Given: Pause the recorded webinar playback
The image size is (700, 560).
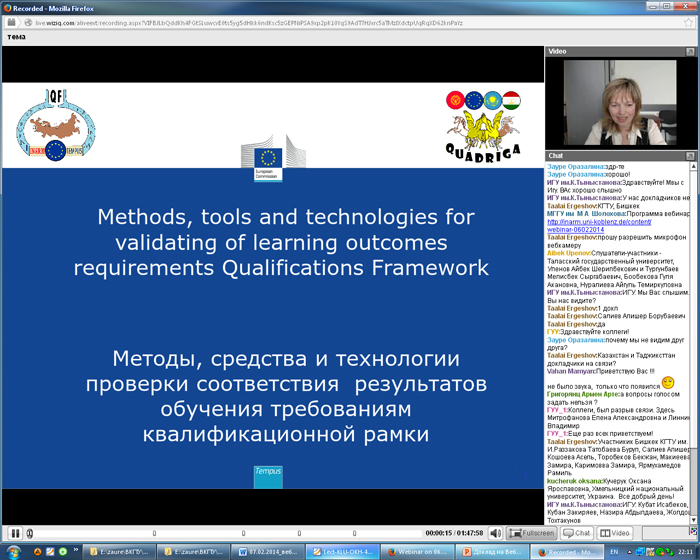Looking at the screenshot, I should coord(15,533).
